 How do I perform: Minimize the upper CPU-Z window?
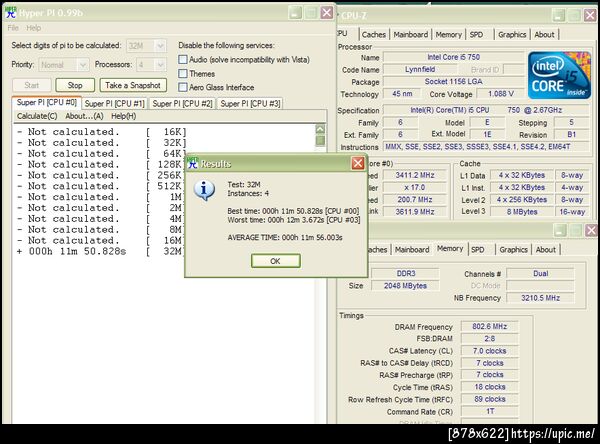559,15
